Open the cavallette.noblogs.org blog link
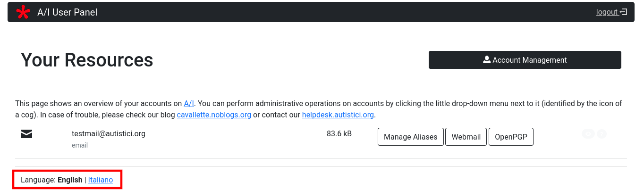The height and width of the screenshot is (190, 644). tap(214, 115)
